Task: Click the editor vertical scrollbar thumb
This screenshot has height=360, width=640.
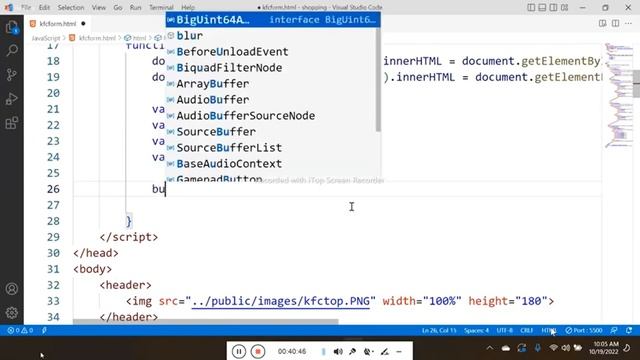Action: pos(637,84)
